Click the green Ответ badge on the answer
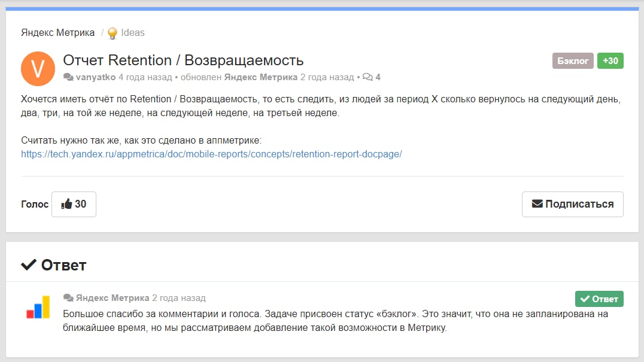The height and width of the screenshot is (362, 644). [x=599, y=299]
